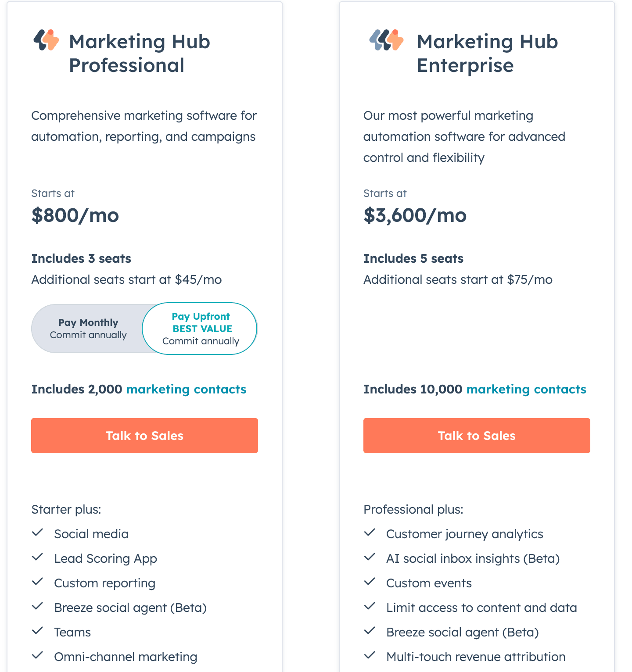Click AI social inbox insights (Beta) item
This screenshot has height=672, width=632.
click(x=473, y=559)
